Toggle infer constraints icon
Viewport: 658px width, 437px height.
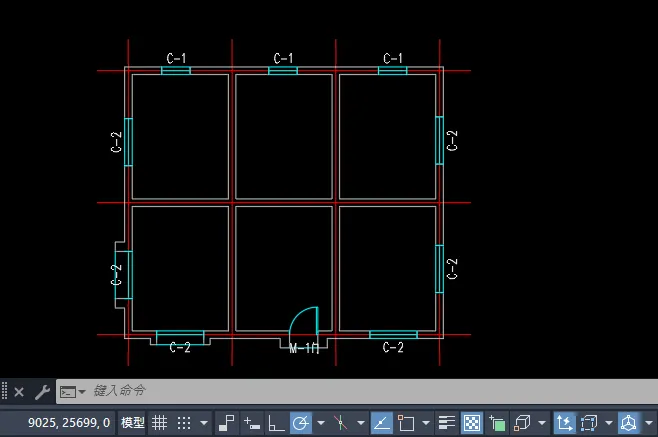pos(227,423)
